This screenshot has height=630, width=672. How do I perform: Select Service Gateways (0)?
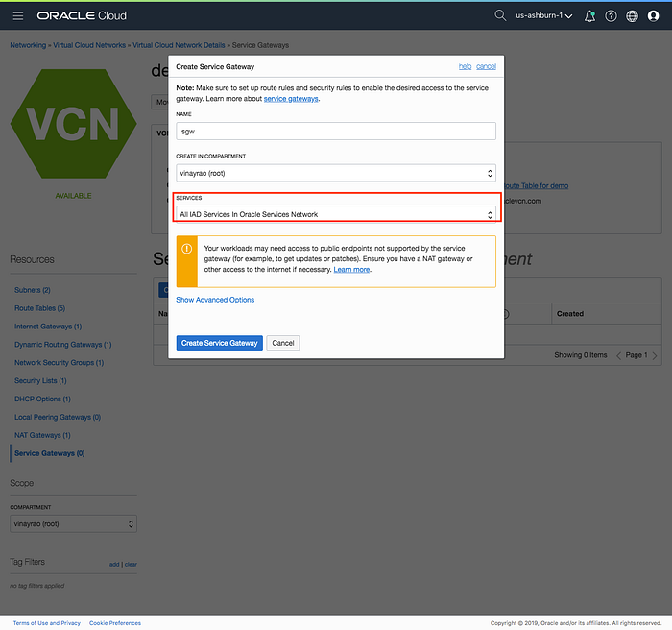coord(50,453)
